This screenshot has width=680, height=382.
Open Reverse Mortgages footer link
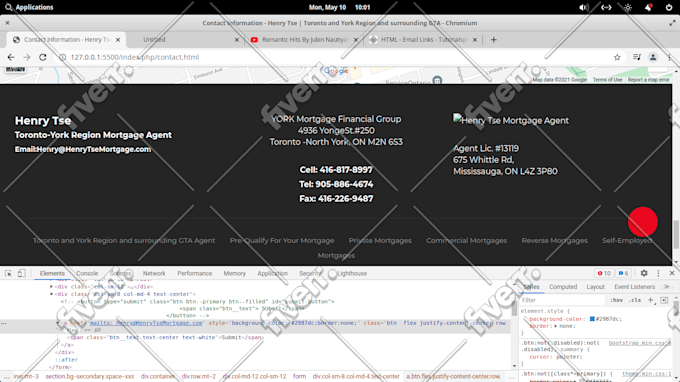pos(555,240)
